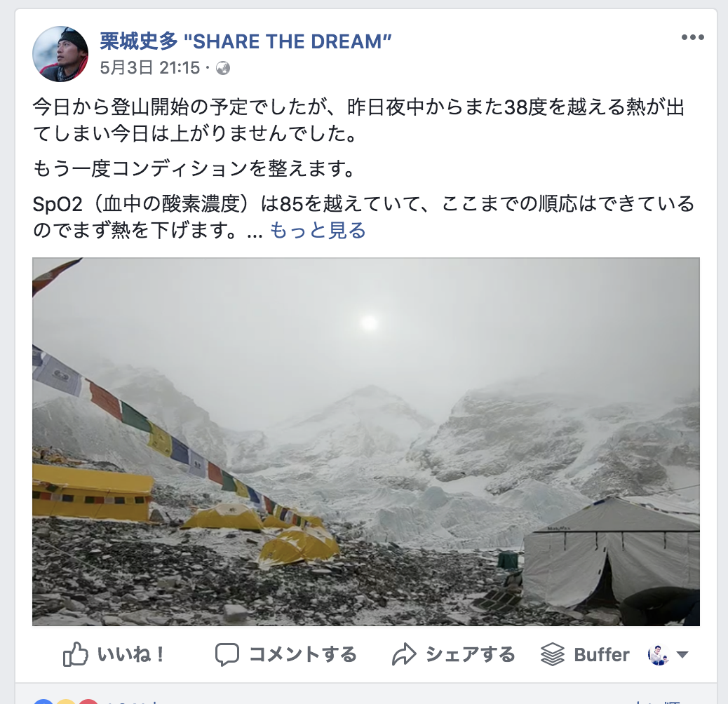The height and width of the screenshot is (704, 728).
Task: Click the Buffer stacked layers icon
Action: coord(553,654)
